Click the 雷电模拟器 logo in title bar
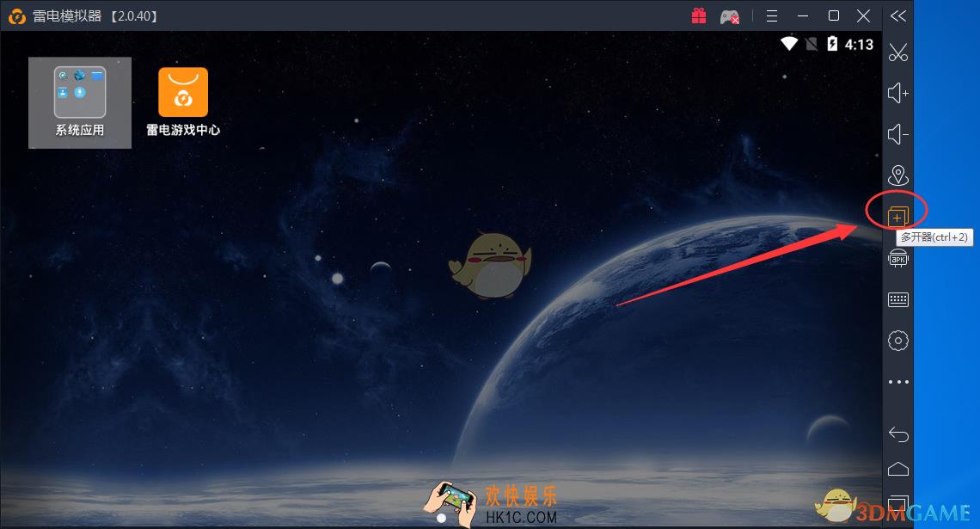 pos(17,15)
